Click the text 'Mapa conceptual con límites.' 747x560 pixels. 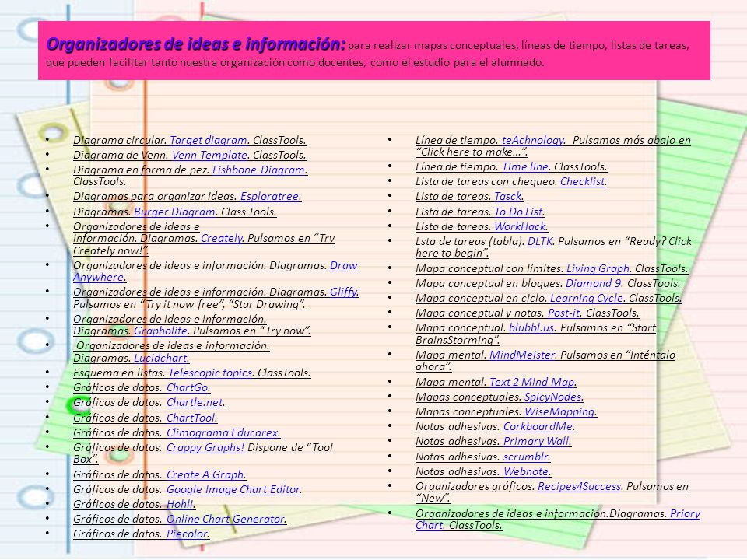(x=489, y=268)
